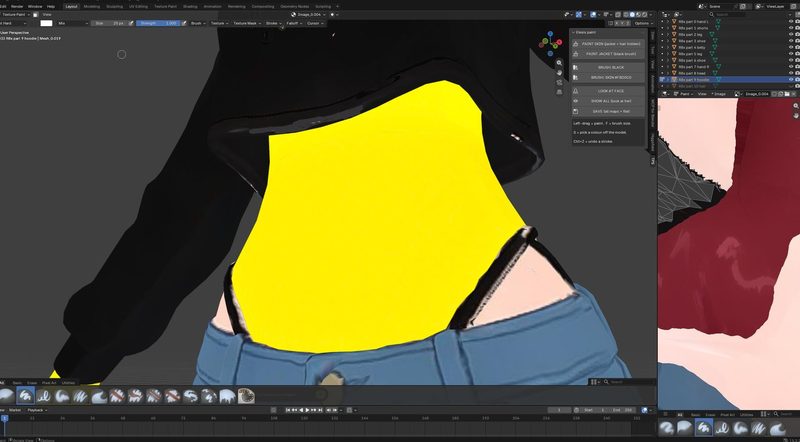Image resolution: width=800 pixels, height=442 pixels.
Task: Open the Image menu in the image editor
Action: pyautogui.click(x=719, y=94)
